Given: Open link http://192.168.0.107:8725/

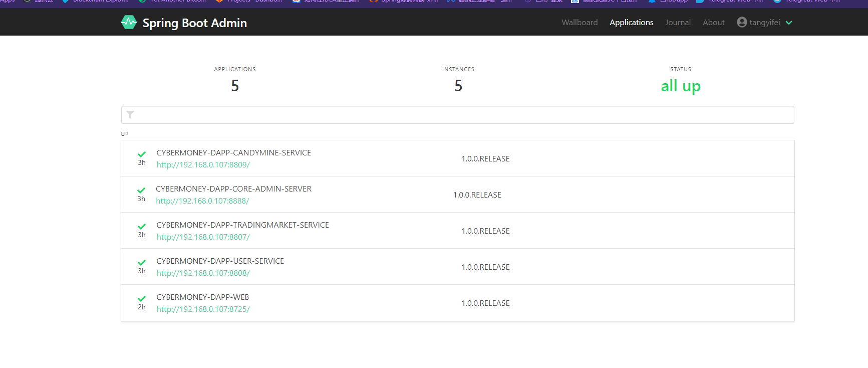Looking at the screenshot, I should (x=203, y=309).
